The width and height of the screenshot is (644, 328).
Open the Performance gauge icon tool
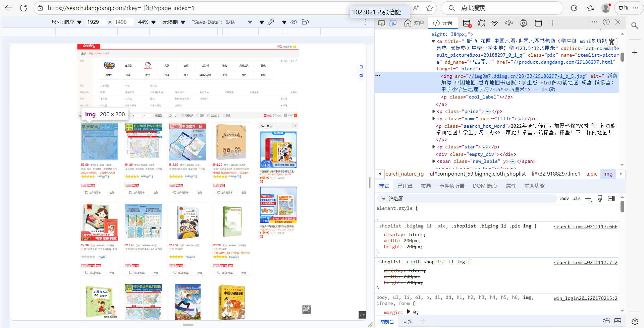(x=509, y=23)
